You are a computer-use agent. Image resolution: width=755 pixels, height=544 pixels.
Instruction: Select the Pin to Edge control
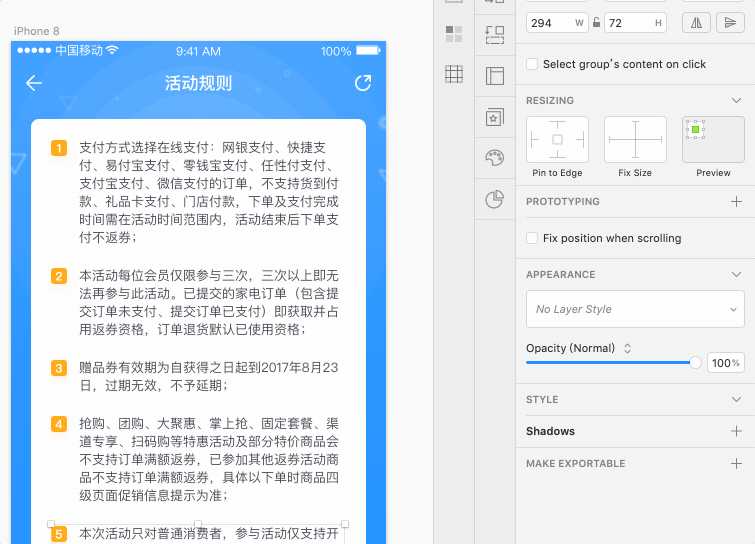[x=557, y=140]
